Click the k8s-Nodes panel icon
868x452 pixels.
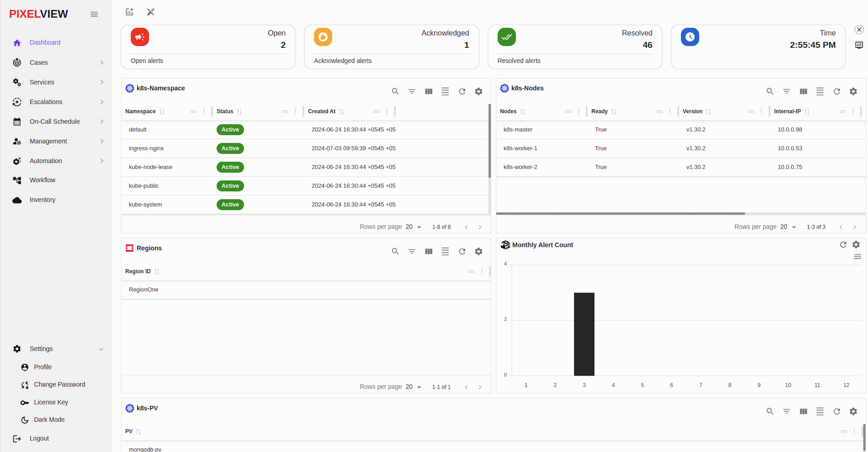tap(503, 88)
